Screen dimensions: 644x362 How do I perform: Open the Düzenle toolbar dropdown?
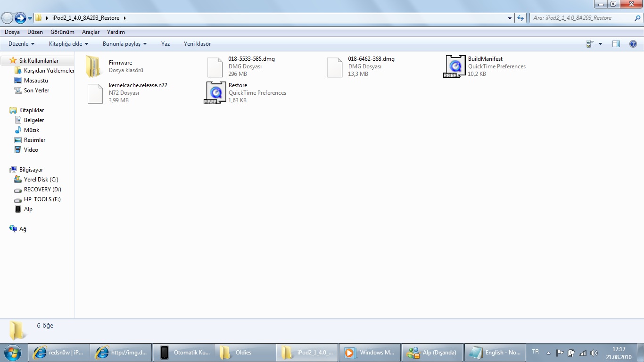(22, 44)
